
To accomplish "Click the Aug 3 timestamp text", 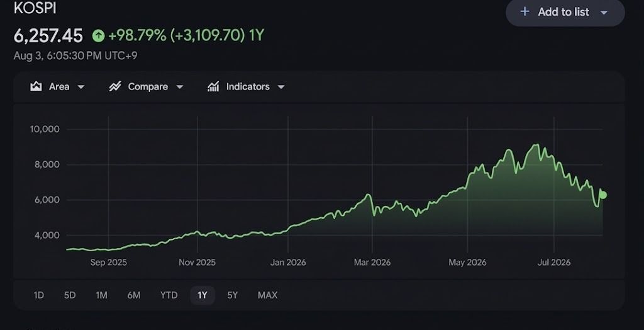I will [x=75, y=55].
